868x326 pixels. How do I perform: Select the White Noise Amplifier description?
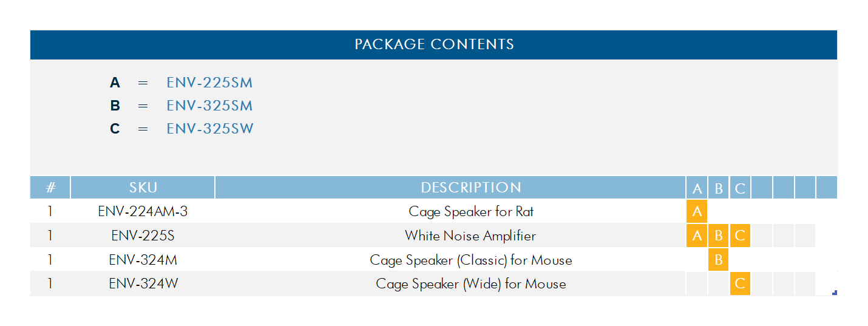click(470, 236)
